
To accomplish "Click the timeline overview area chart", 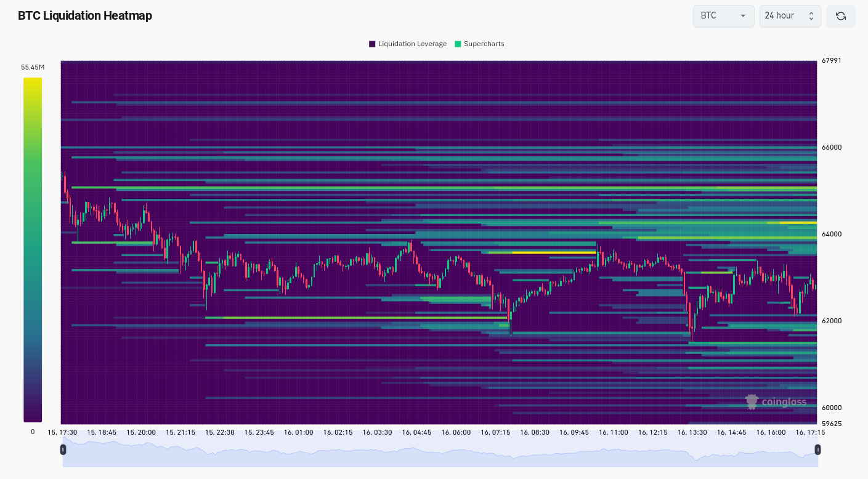I will pos(440,451).
